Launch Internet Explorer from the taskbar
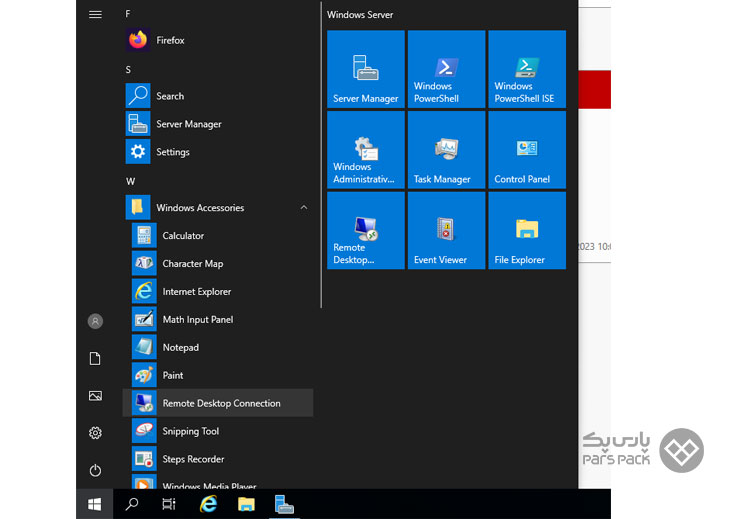 coord(208,504)
